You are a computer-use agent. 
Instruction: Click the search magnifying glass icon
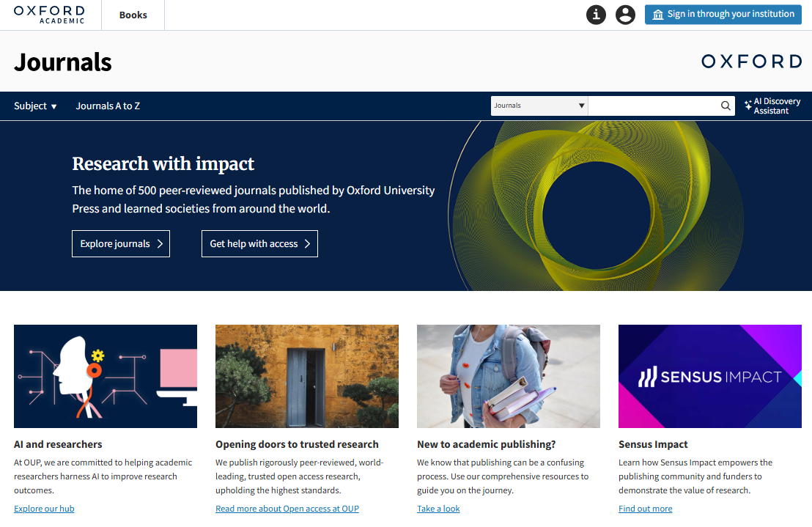[726, 106]
